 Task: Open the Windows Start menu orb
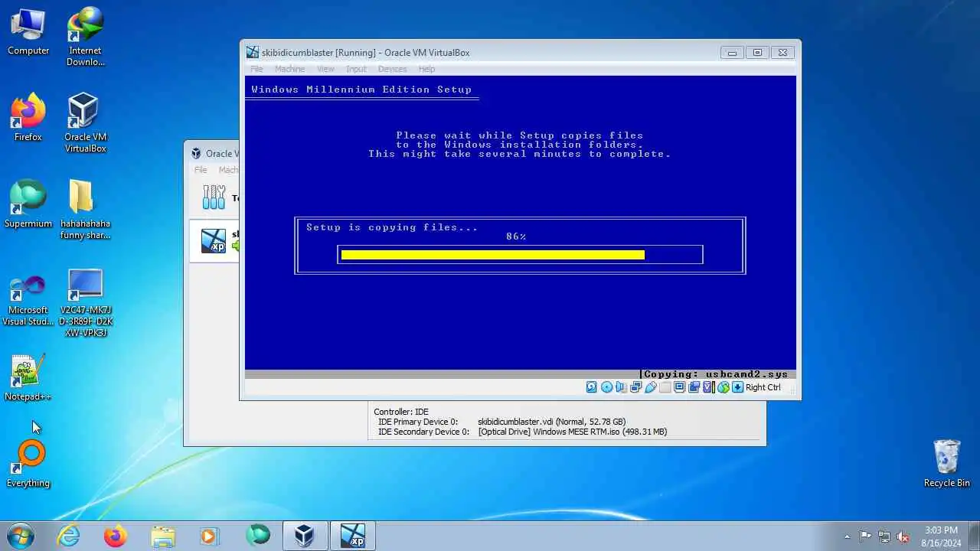pyautogui.click(x=21, y=536)
